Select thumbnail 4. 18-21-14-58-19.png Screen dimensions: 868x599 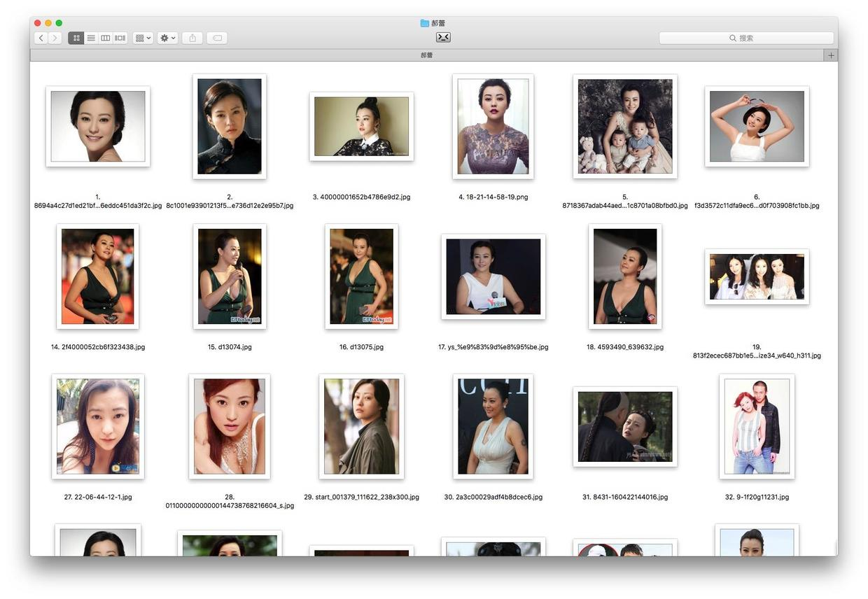click(x=493, y=127)
